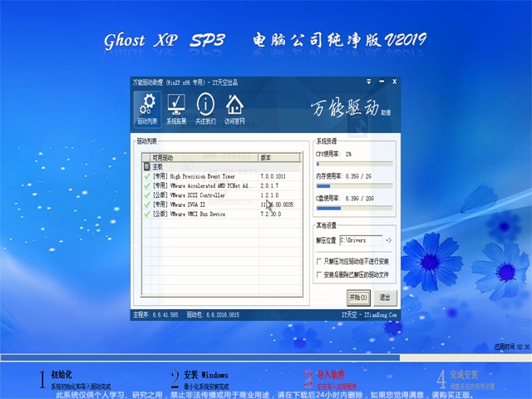Click the C:\Drivers extract path field
Screen dimensions: 532x399
point(361,240)
